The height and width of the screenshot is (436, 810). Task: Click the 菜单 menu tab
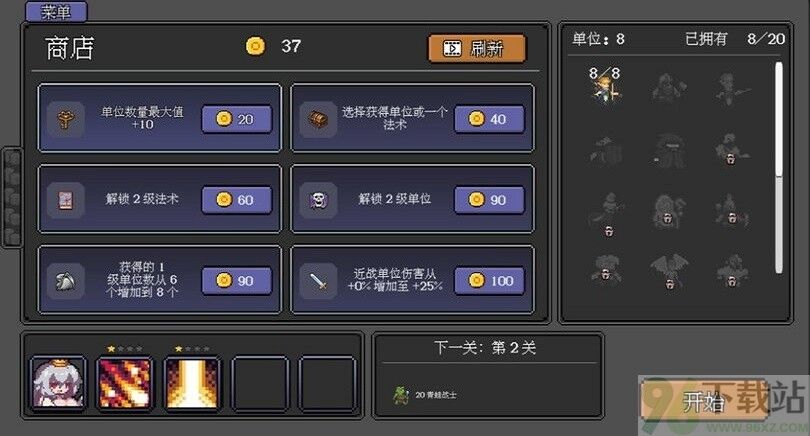coord(56,12)
